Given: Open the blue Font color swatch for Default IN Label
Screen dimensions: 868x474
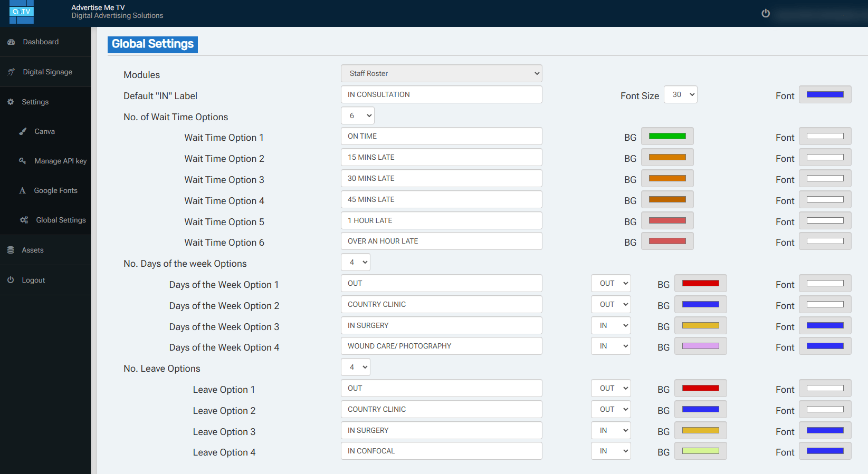Looking at the screenshot, I should (825, 95).
